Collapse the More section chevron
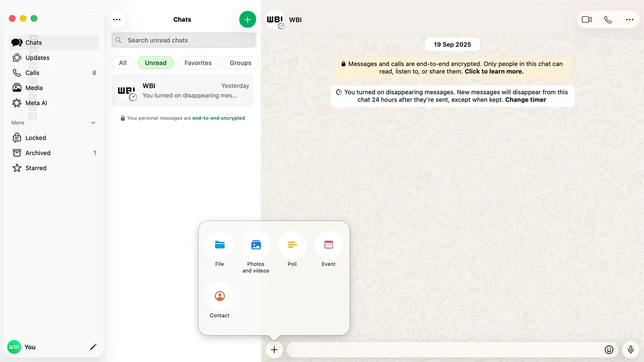644x362 pixels. [x=93, y=123]
